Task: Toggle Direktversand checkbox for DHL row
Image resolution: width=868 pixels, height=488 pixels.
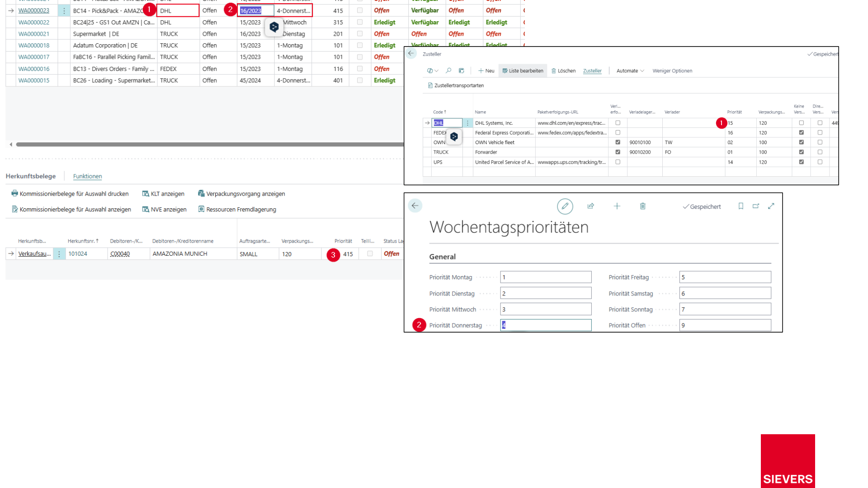Action: click(x=820, y=123)
